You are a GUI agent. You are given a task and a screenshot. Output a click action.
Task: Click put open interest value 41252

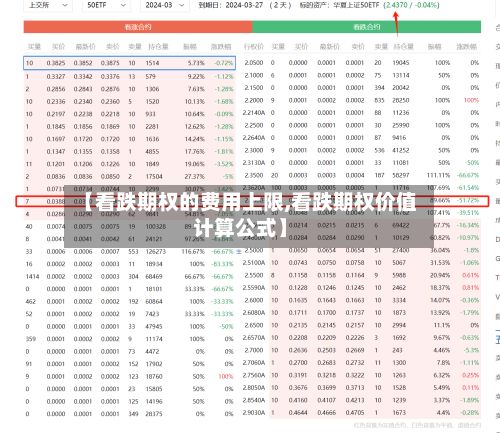[401, 150]
